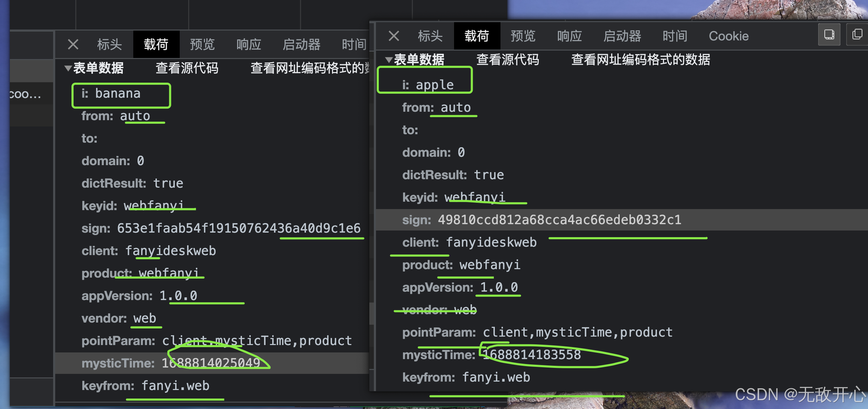Collapse 表单数据 section in left panel
Viewport: 868px width, 409px height.
68,68
